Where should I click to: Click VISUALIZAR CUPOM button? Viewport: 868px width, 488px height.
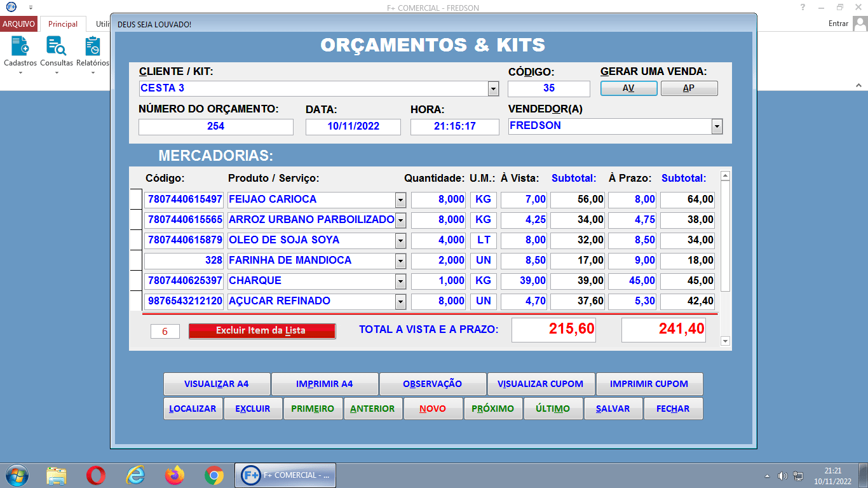click(541, 384)
